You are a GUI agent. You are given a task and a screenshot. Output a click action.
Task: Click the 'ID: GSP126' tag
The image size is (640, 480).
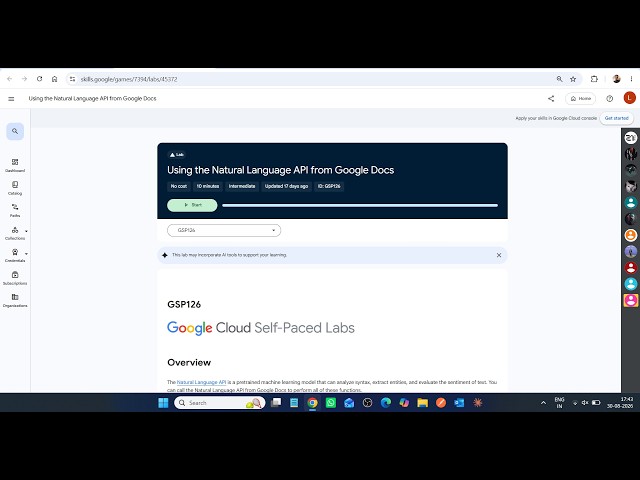click(329, 186)
